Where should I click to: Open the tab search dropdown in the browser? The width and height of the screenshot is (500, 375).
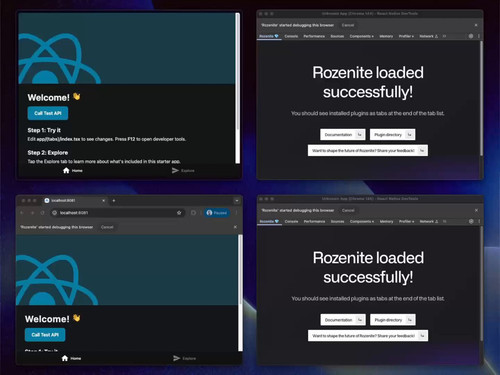click(237, 201)
